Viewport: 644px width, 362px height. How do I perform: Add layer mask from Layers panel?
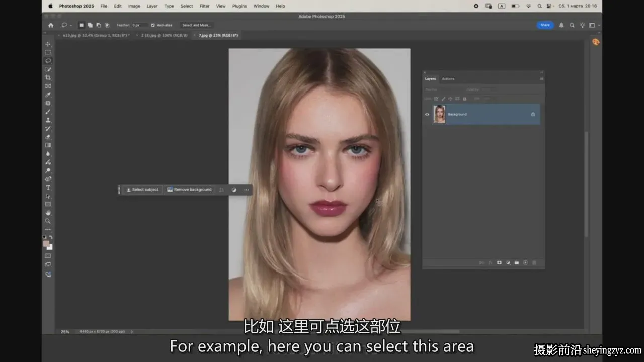click(x=499, y=262)
